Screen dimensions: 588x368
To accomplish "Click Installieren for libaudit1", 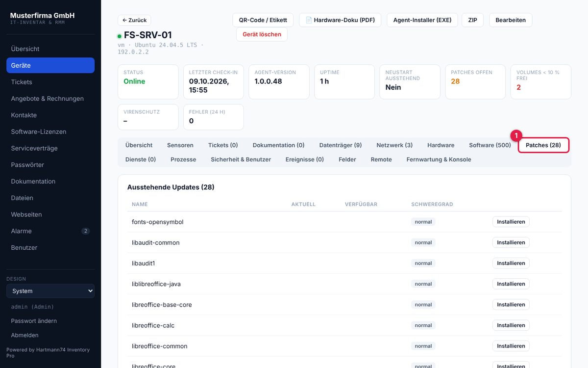I will tap(511, 263).
